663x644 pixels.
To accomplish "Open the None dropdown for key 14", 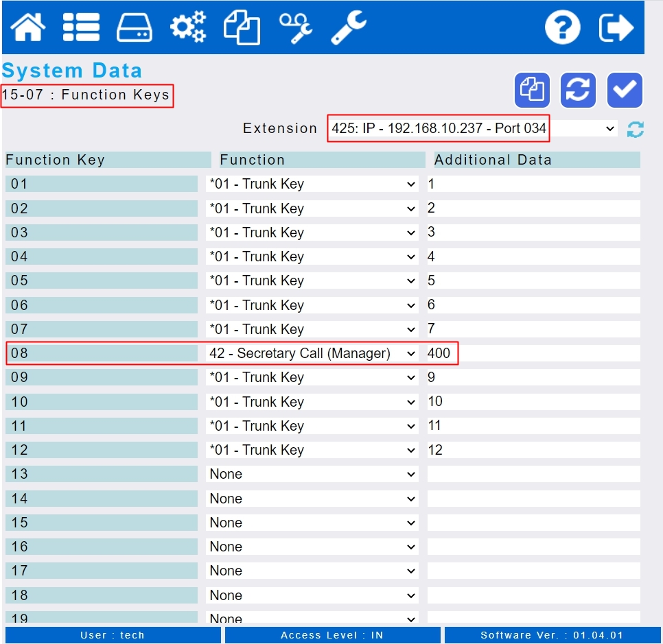I will pyautogui.click(x=312, y=499).
